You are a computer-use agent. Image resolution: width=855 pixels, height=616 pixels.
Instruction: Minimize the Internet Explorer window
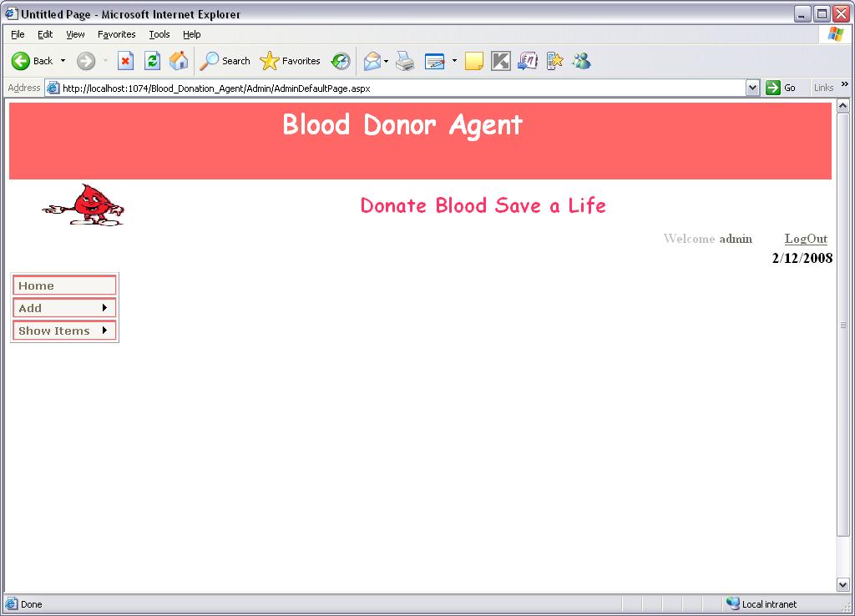pos(802,14)
